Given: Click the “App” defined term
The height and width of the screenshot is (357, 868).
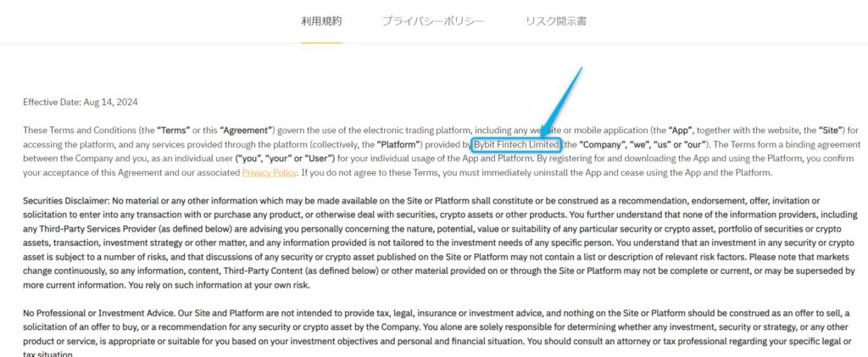Looking at the screenshot, I should (x=682, y=131).
